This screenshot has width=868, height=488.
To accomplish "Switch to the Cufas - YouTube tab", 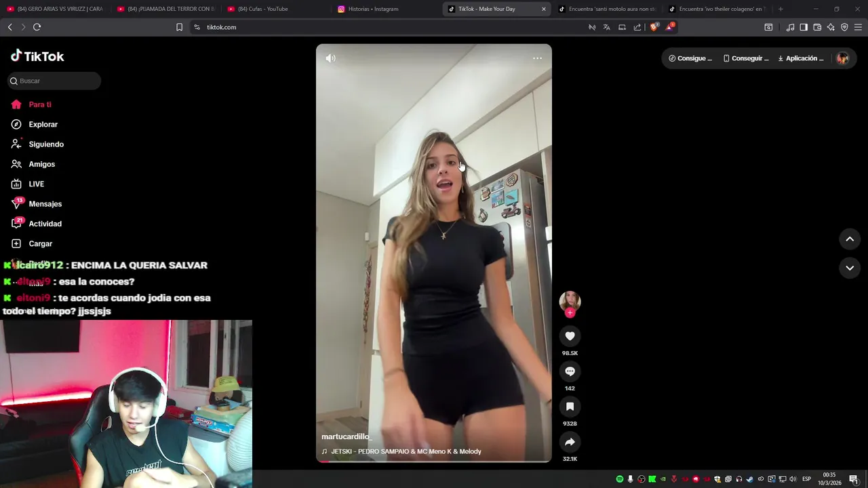I will click(276, 9).
